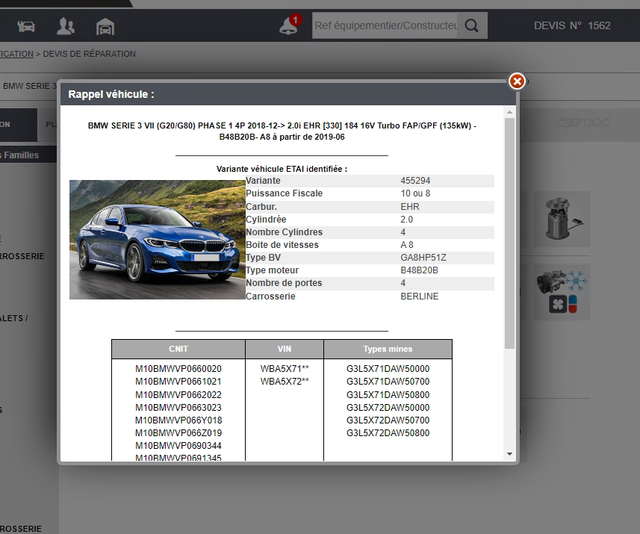Click the DEVIS DE RÉPARATION breadcrumb
Image resolution: width=640 pixels, height=534 pixels.
(x=89, y=54)
